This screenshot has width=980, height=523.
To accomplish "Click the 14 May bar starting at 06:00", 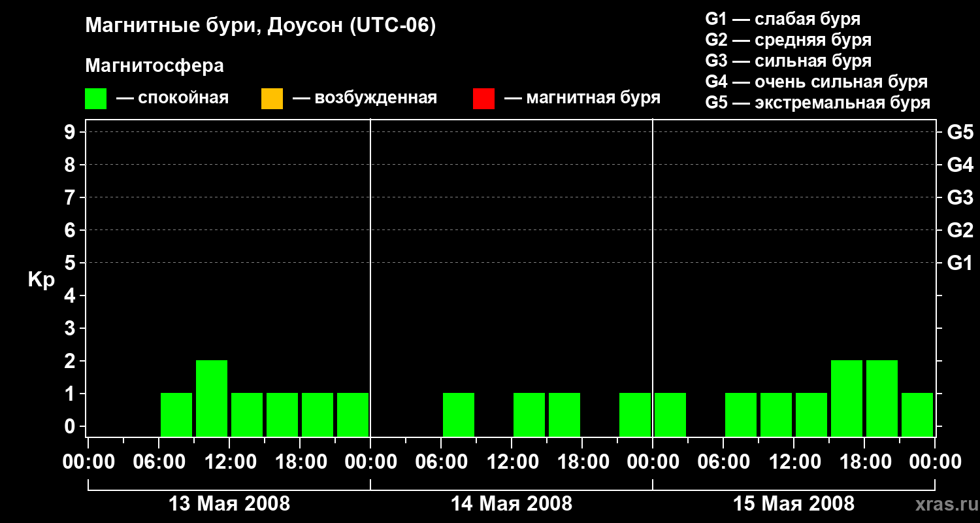I will point(459,414).
